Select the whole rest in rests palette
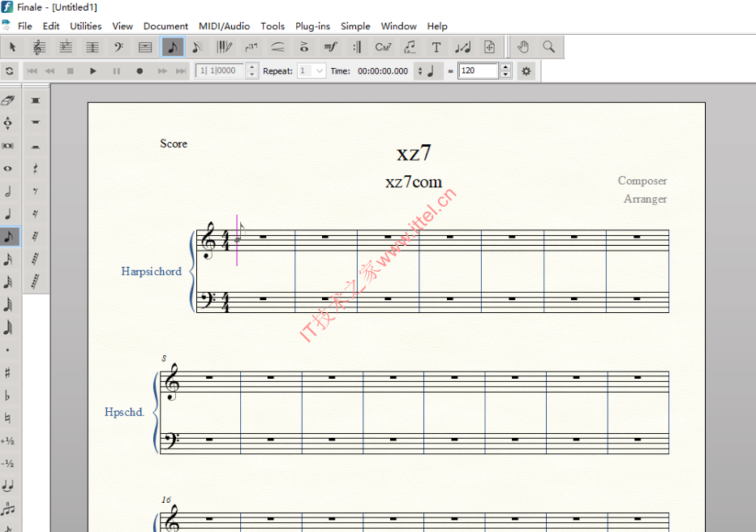Image resolution: width=756 pixels, height=532 pixels. tap(36, 123)
